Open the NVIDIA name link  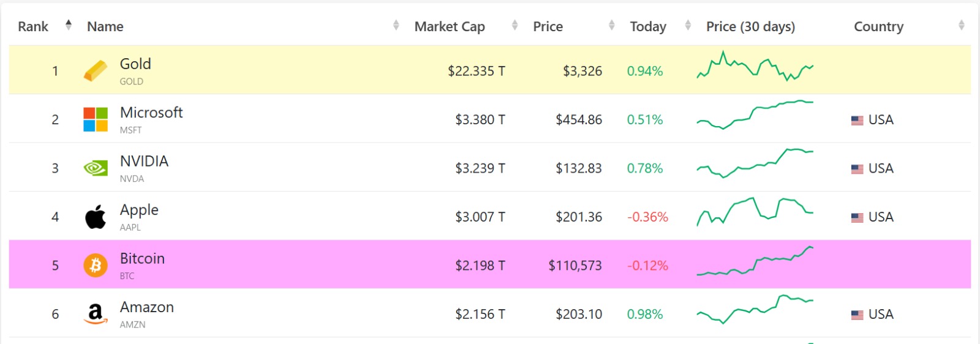coord(144,161)
